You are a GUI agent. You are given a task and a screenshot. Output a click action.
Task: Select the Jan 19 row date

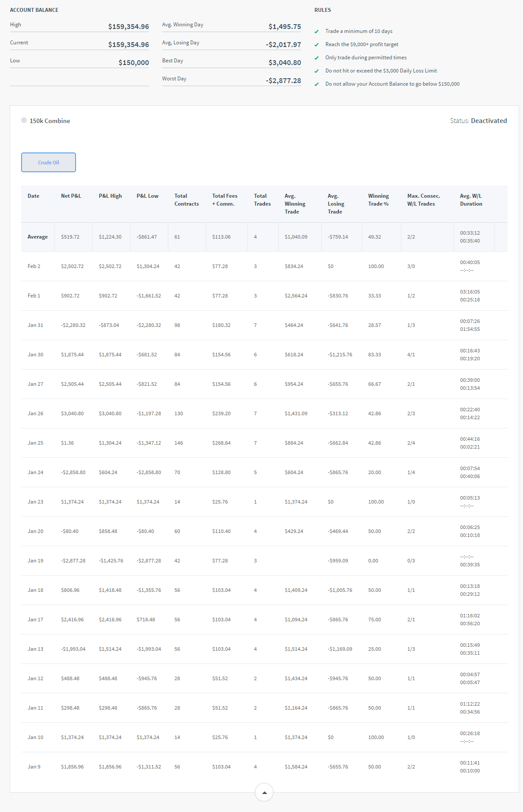(x=35, y=561)
